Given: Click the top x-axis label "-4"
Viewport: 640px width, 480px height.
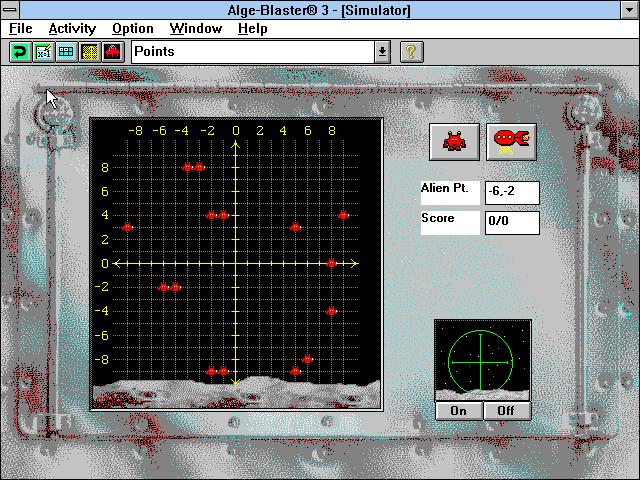Looking at the screenshot, I should click(182, 131).
